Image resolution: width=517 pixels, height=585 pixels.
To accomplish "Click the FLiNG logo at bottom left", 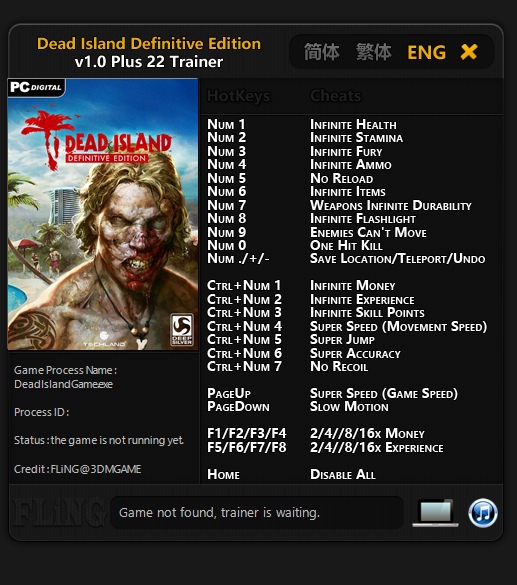I will coord(58,513).
